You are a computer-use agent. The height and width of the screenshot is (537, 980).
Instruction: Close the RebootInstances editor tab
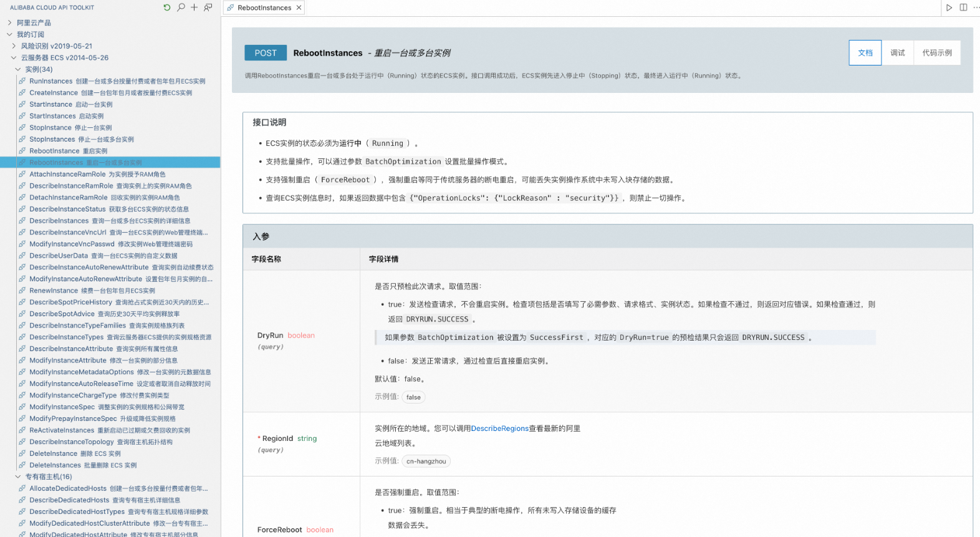click(299, 7)
